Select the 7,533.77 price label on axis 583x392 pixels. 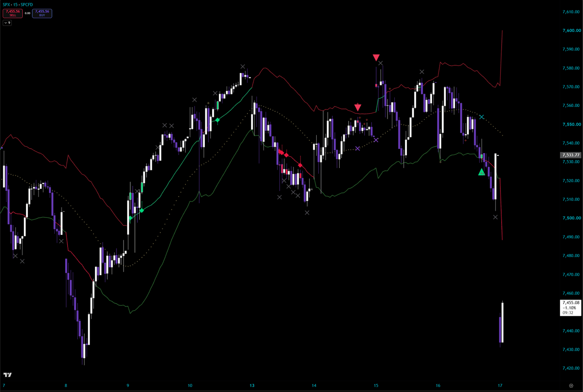pyautogui.click(x=570, y=155)
